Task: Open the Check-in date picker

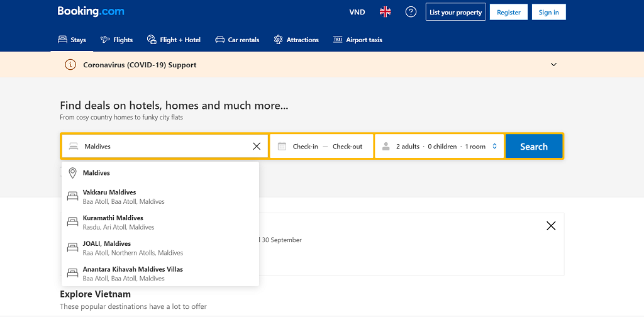Action: [305, 147]
